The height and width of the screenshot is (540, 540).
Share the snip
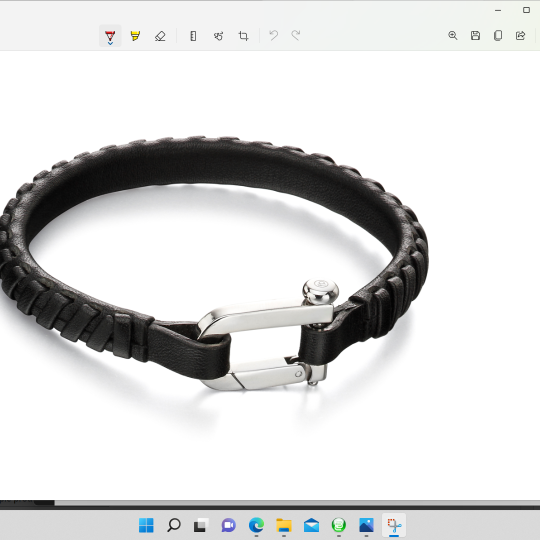(520, 35)
